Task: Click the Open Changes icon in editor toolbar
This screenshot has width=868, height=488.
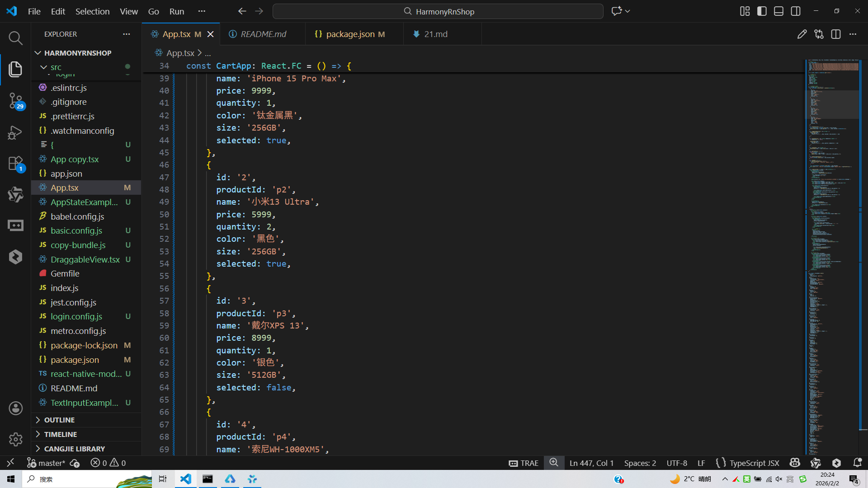Action: pos(819,34)
